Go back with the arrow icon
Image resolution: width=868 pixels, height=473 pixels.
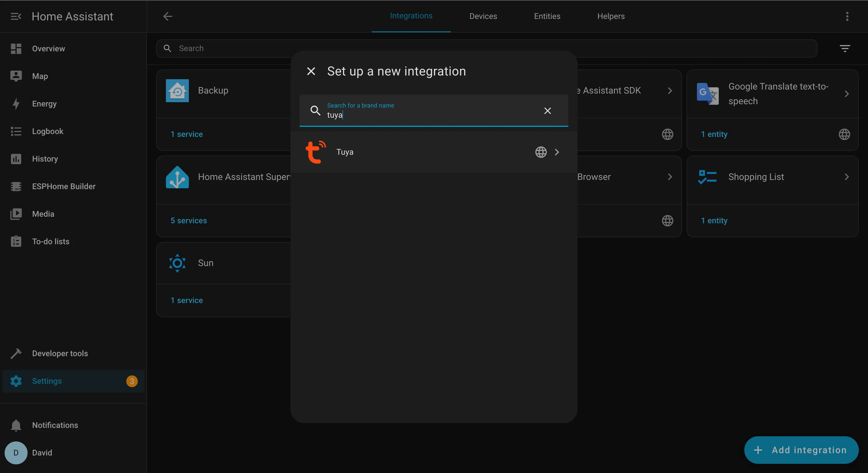tap(167, 16)
